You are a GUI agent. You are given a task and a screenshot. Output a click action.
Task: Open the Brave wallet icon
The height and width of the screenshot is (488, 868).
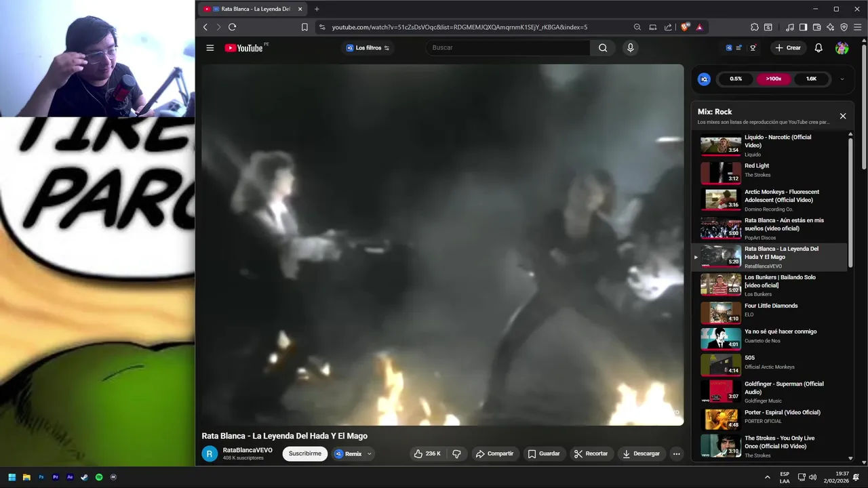point(816,27)
